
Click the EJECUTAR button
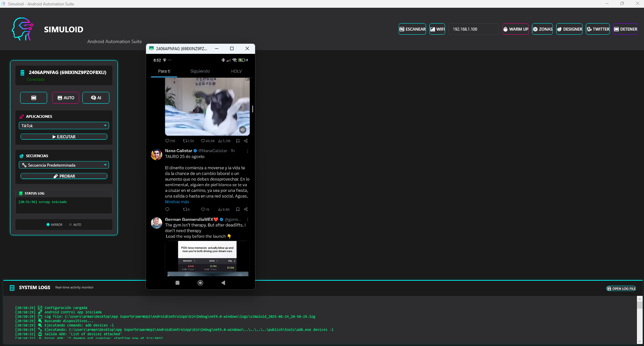[x=64, y=137]
